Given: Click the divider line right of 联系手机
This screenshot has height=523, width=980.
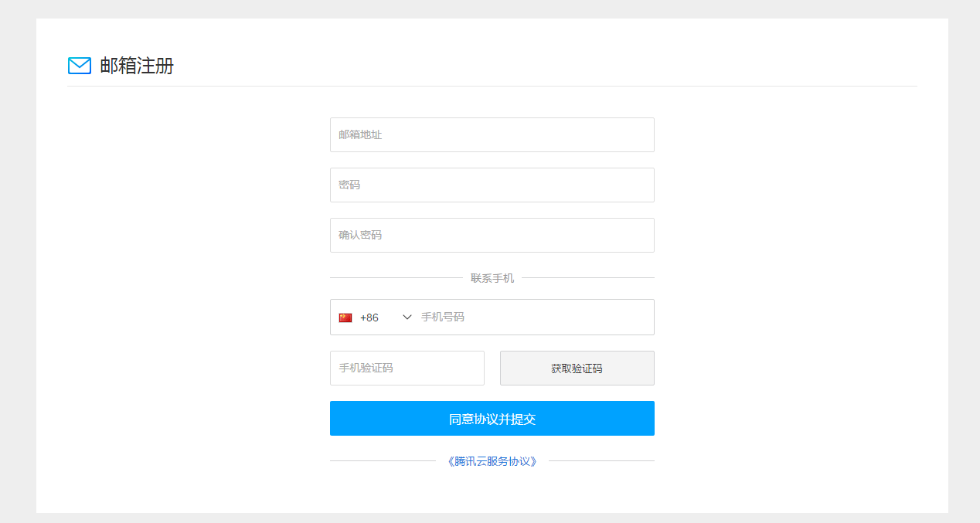Looking at the screenshot, I should click(x=587, y=277).
